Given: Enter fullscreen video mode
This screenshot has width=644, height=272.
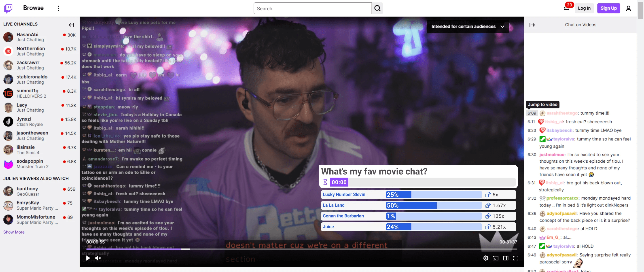Looking at the screenshot, I should [x=515, y=258].
